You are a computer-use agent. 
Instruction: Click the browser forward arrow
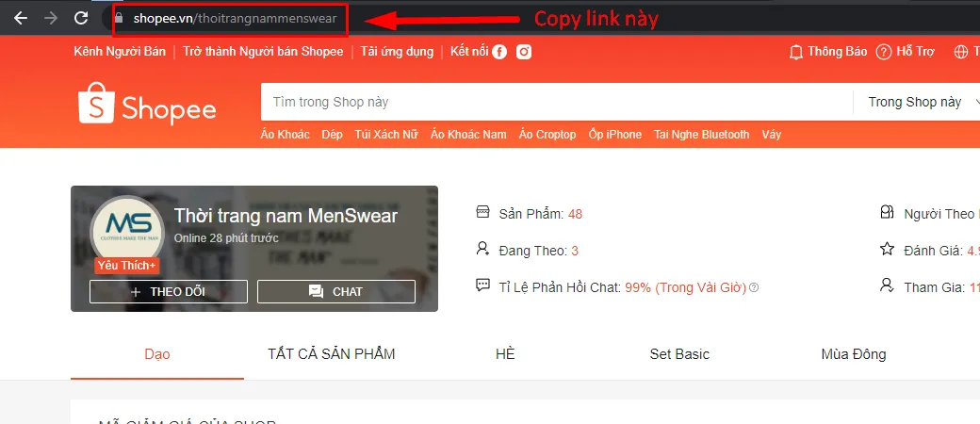[51, 18]
